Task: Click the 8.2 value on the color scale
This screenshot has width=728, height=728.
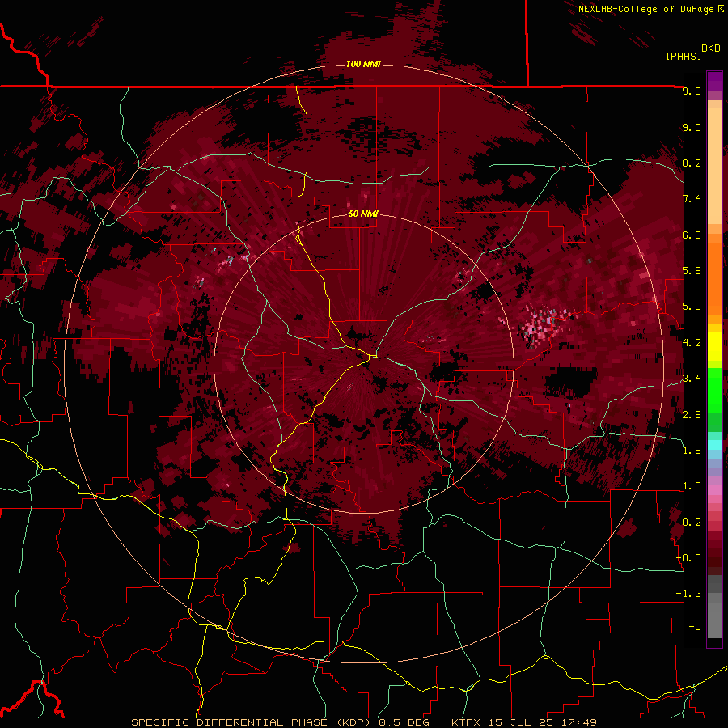Action: 692,163
